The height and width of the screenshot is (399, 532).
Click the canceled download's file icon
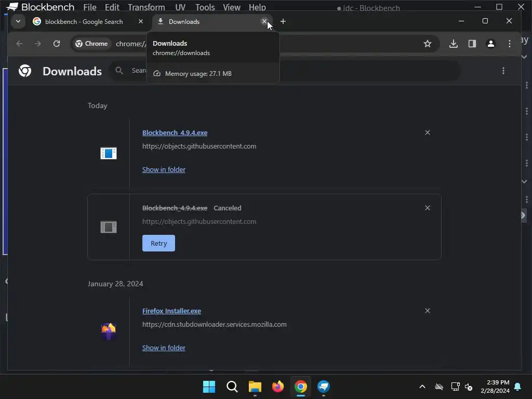point(109,227)
